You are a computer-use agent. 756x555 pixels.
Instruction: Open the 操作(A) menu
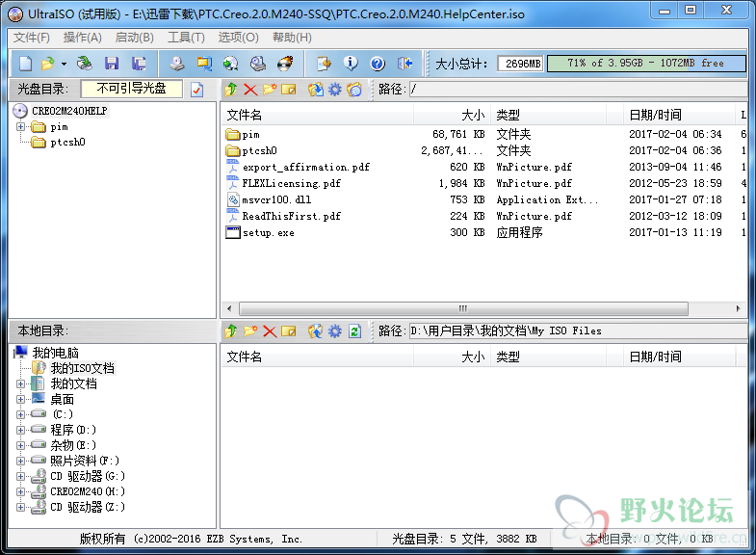tap(83, 38)
